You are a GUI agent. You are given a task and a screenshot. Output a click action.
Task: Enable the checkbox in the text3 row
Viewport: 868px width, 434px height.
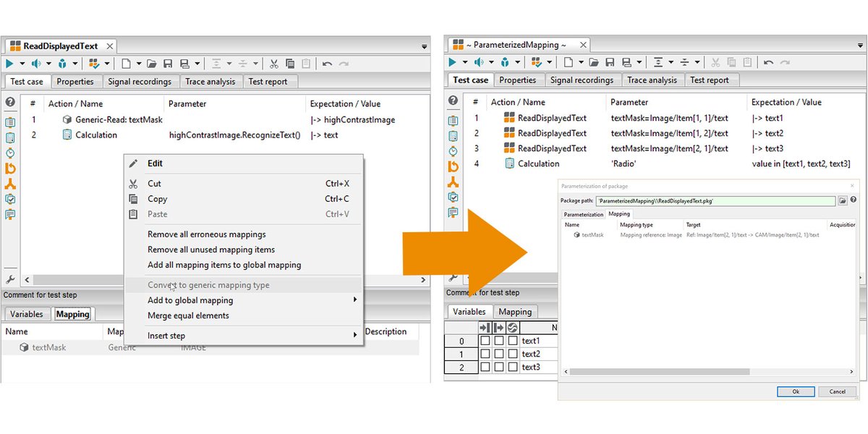[485, 367]
